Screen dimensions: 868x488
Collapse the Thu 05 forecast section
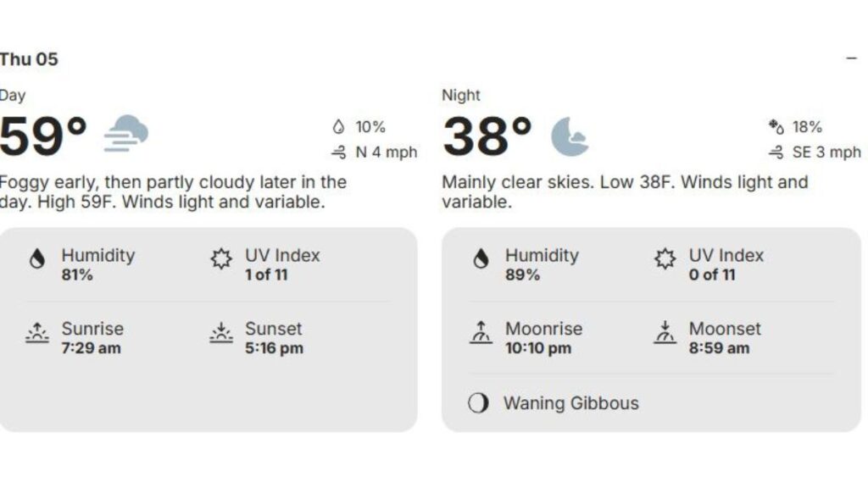851,58
